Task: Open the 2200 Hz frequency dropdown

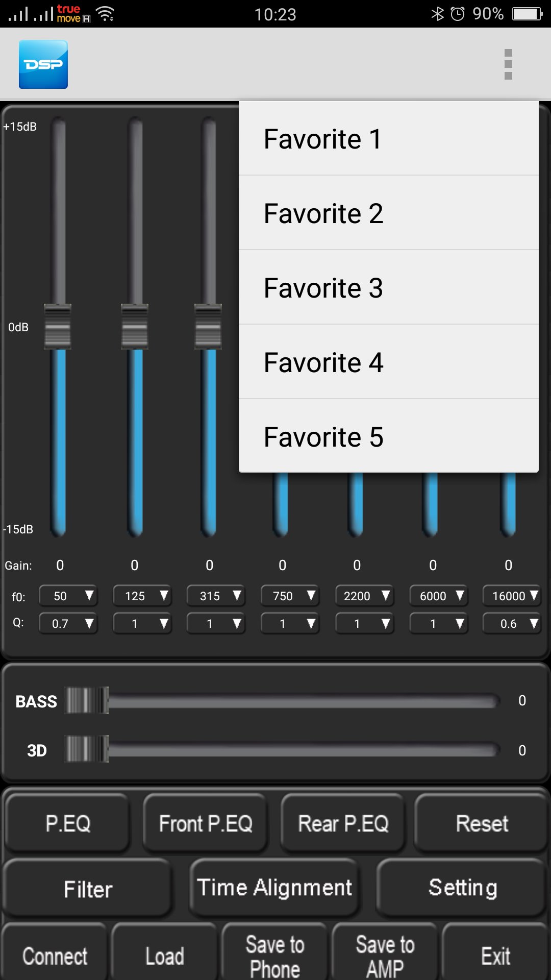Action: click(x=364, y=596)
